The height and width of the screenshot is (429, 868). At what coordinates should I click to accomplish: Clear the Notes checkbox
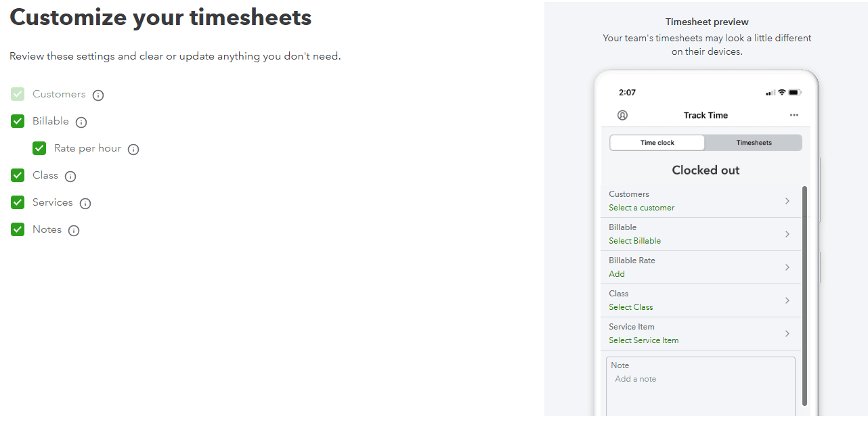tap(18, 229)
